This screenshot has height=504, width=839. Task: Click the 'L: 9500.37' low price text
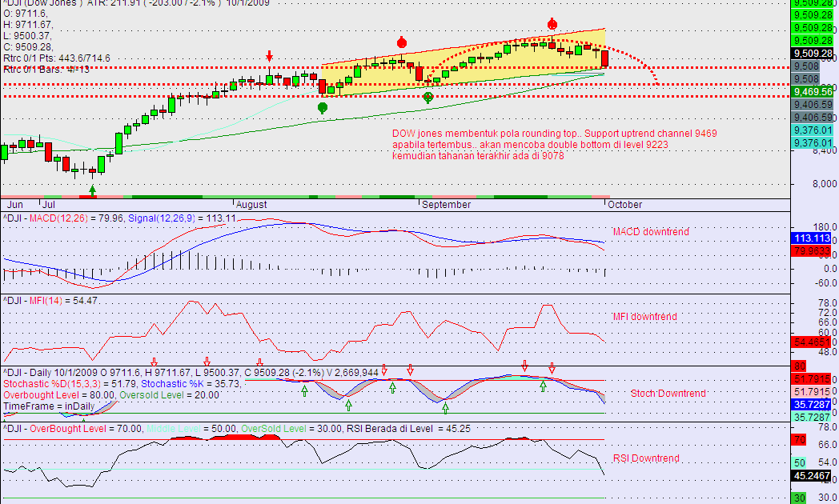pos(27,36)
